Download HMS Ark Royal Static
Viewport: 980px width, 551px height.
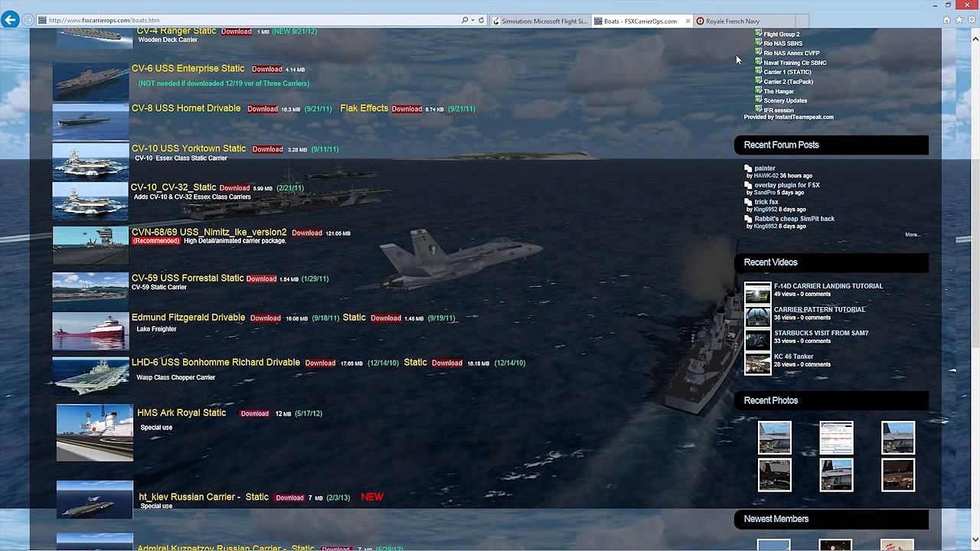click(x=255, y=414)
